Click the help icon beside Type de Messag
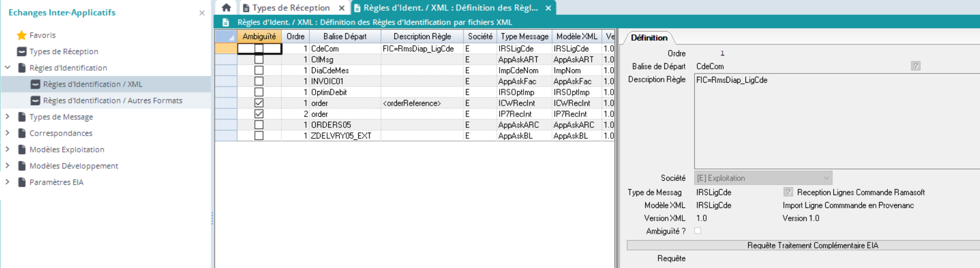 (788, 192)
